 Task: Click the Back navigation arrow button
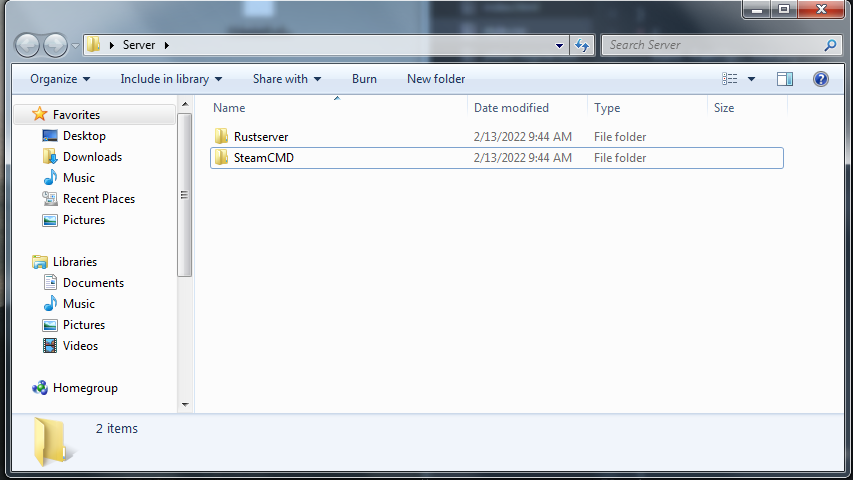pyautogui.click(x=28, y=45)
